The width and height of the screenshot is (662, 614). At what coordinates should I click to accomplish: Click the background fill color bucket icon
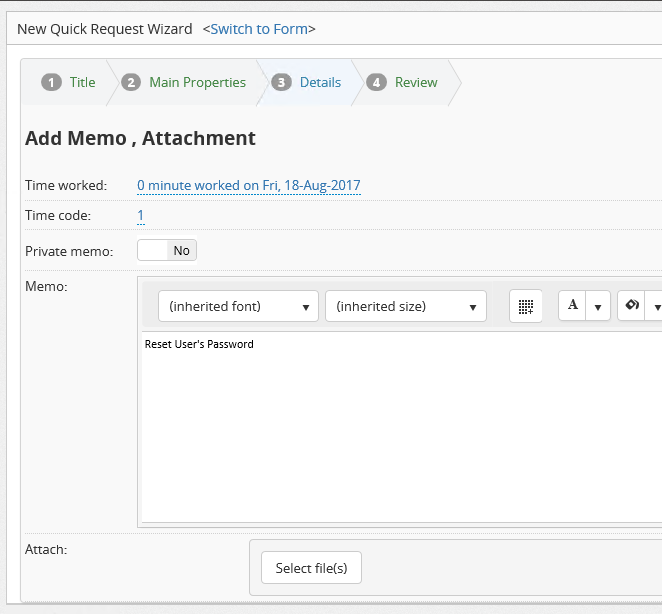[632, 306]
